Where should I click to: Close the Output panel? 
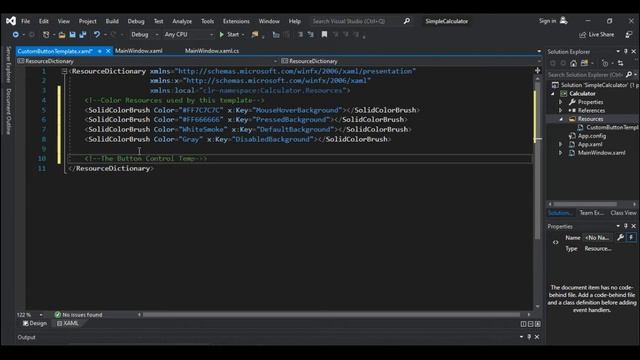point(537,337)
